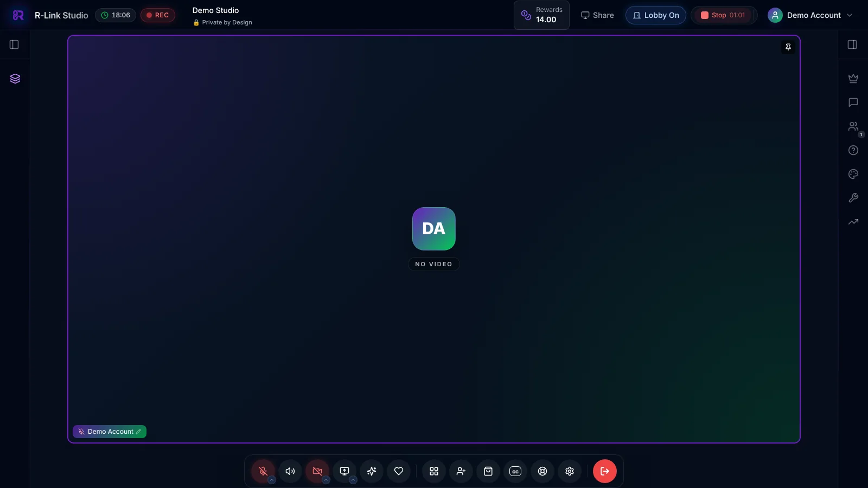
Task: Open the grid layout button
Action: (434, 471)
